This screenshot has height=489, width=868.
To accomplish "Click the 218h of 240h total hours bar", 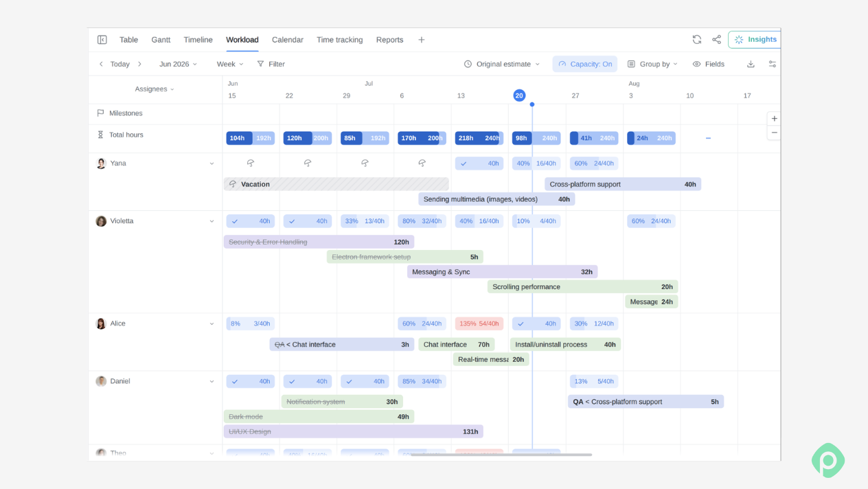I will pos(479,138).
